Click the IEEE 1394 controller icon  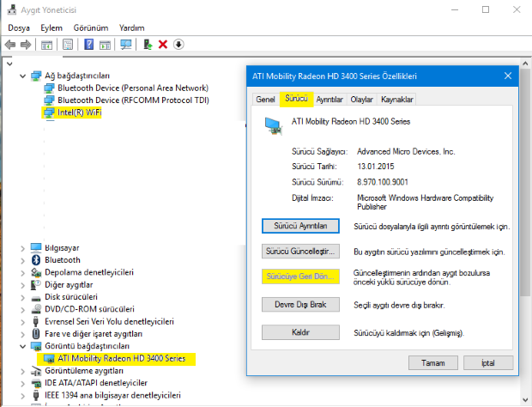[x=36, y=396]
